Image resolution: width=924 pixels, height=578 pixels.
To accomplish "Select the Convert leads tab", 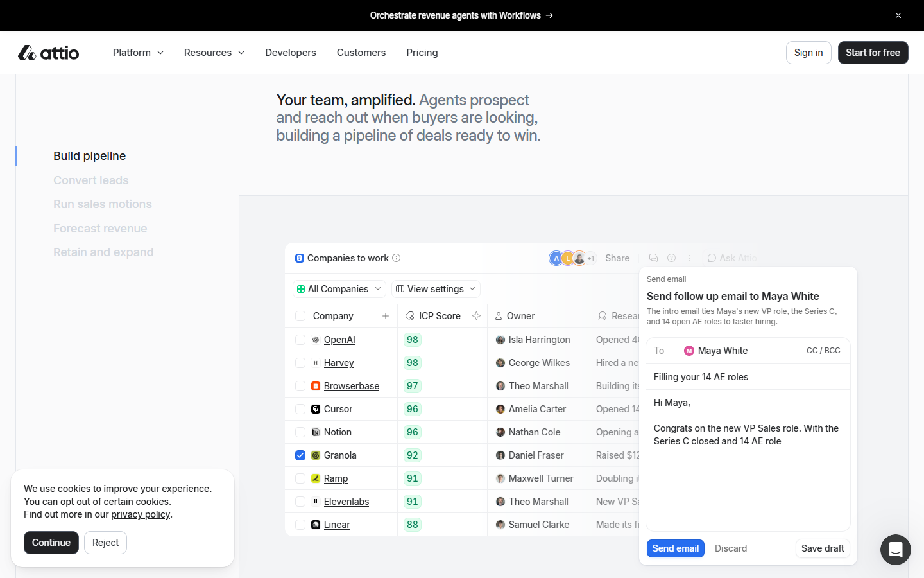I will pyautogui.click(x=91, y=180).
